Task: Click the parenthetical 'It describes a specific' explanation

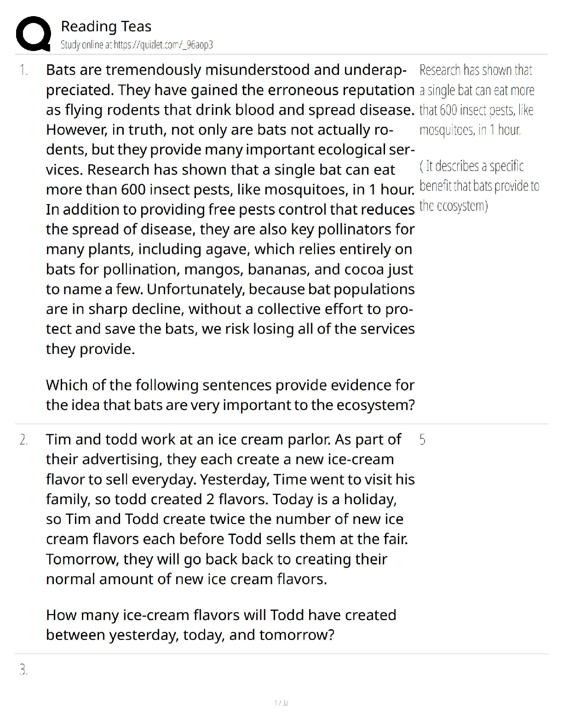Action: 472,165
